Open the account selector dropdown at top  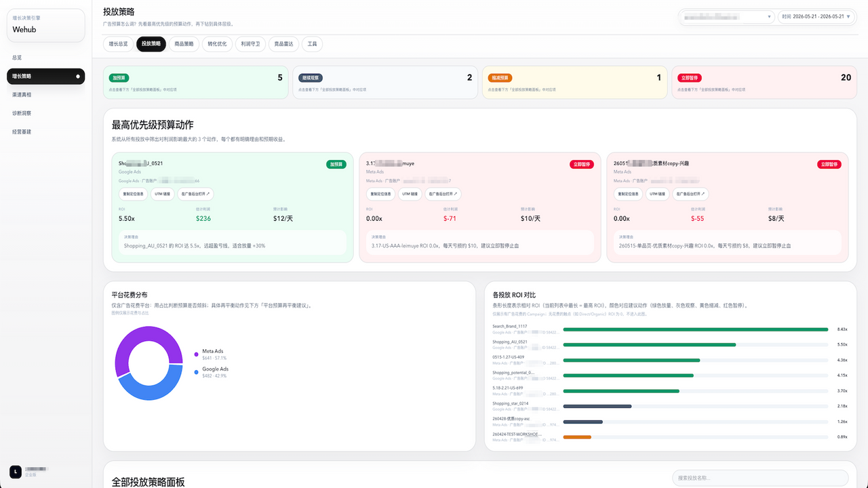[x=728, y=16]
